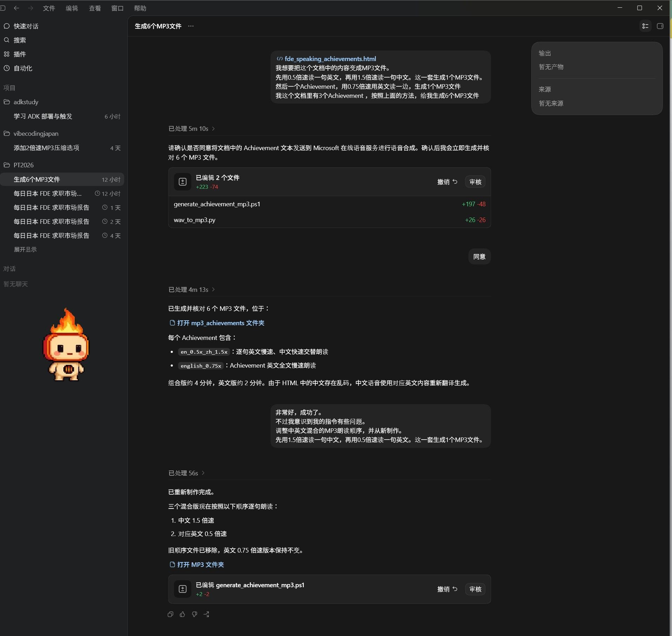
Task: Click the share icon below the response
Action: tap(206, 614)
